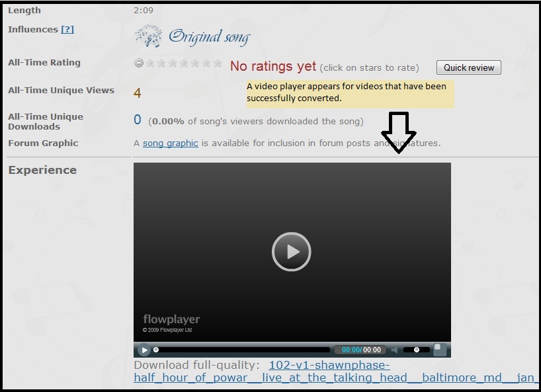This screenshot has width=541, height=392.
Task: Rate the song two stars
Action: click(161, 63)
